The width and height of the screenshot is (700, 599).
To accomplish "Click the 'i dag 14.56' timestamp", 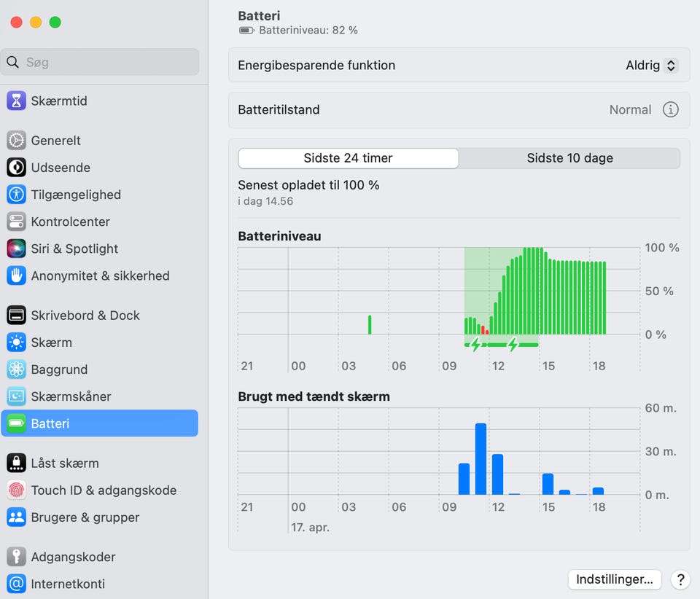I will (x=265, y=201).
